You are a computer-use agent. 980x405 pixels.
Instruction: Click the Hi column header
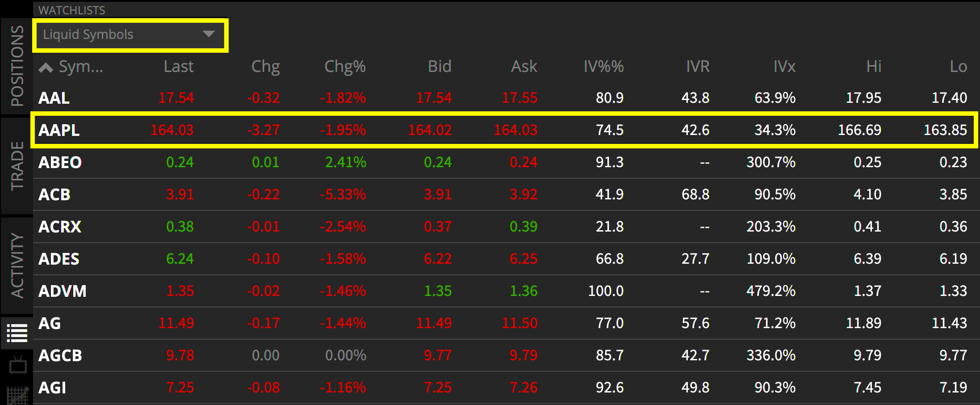click(x=872, y=67)
